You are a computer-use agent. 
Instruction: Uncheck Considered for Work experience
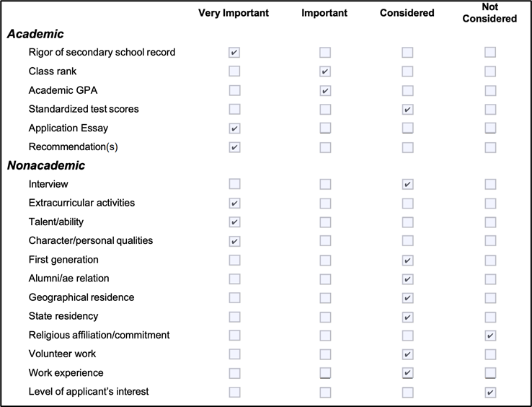pyautogui.click(x=407, y=373)
